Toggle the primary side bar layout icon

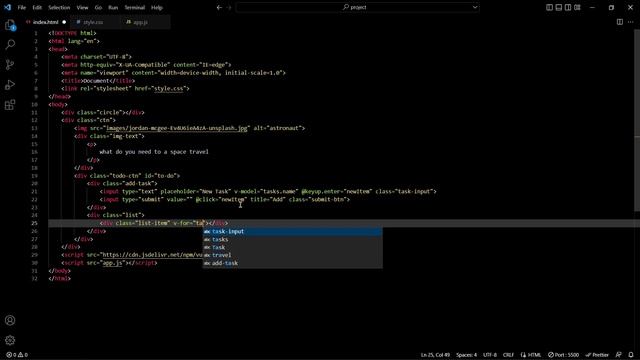click(x=549, y=7)
